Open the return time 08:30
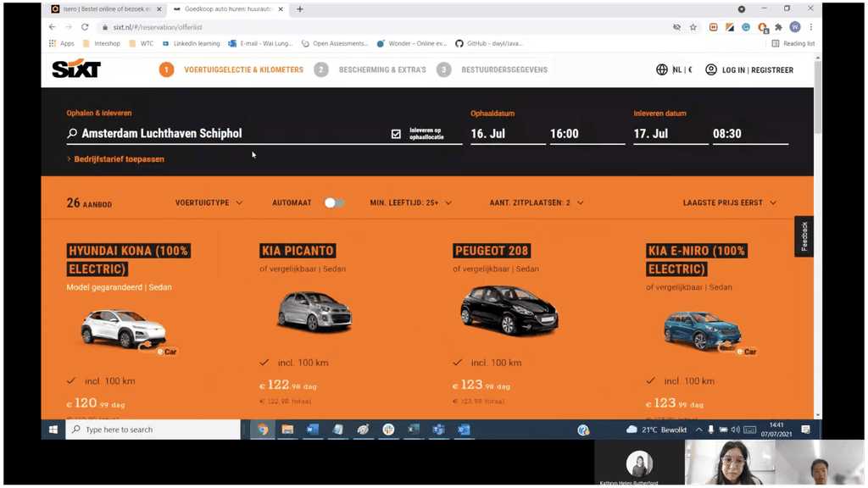This screenshot has height=488, width=868. tap(750, 133)
